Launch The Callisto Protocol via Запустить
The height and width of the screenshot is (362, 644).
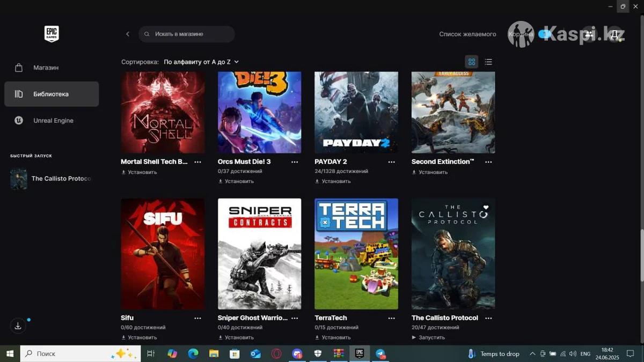(x=428, y=337)
